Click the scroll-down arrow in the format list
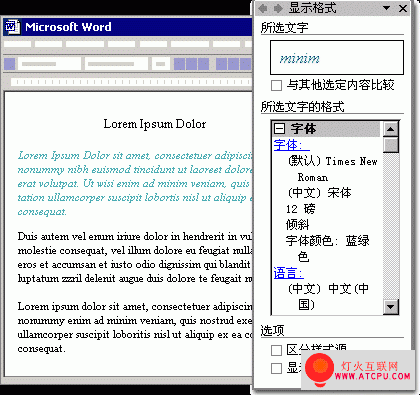420x395 pixels. pyautogui.click(x=391, y=307)
